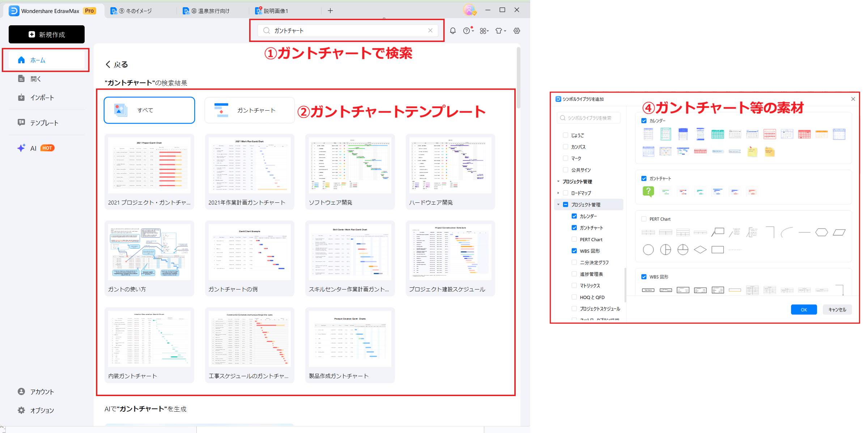Collapse the プロジェクト管理 checked subfolder
The image size is (868, 433).
558,205
